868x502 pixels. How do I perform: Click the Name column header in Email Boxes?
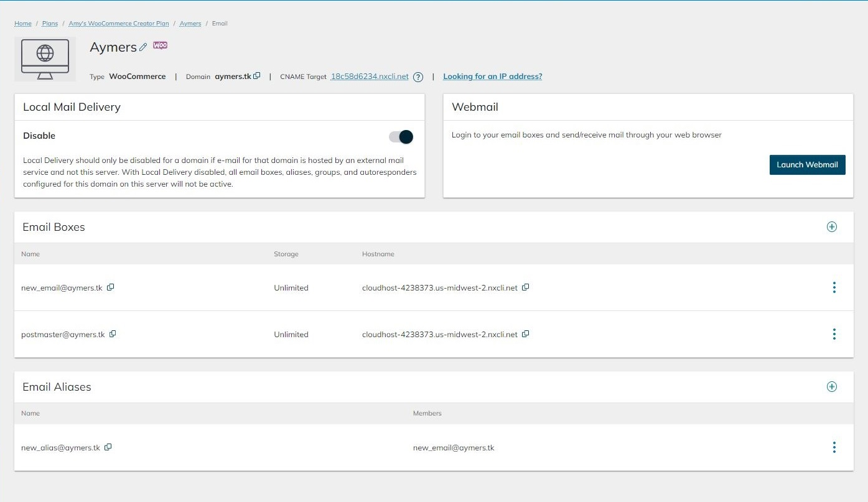(30, 254)
